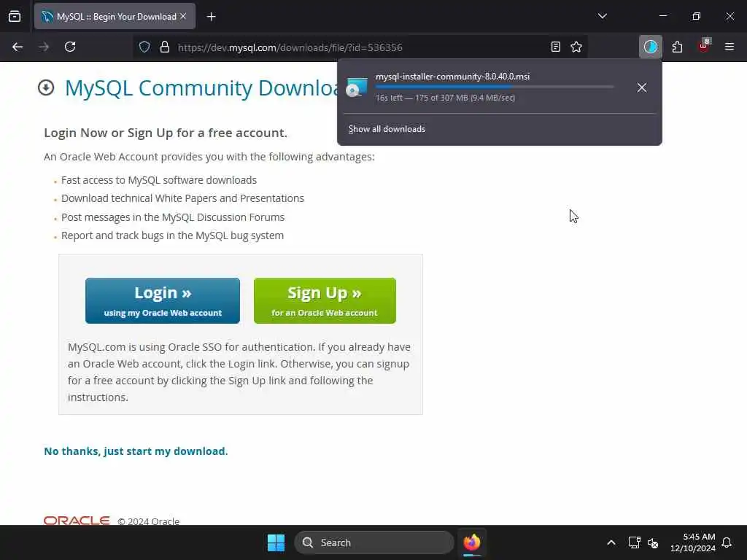The height and width of the screenshot is (560, 747).
Task: Click the 16s left download status text
Action: [x=446, y=98]
